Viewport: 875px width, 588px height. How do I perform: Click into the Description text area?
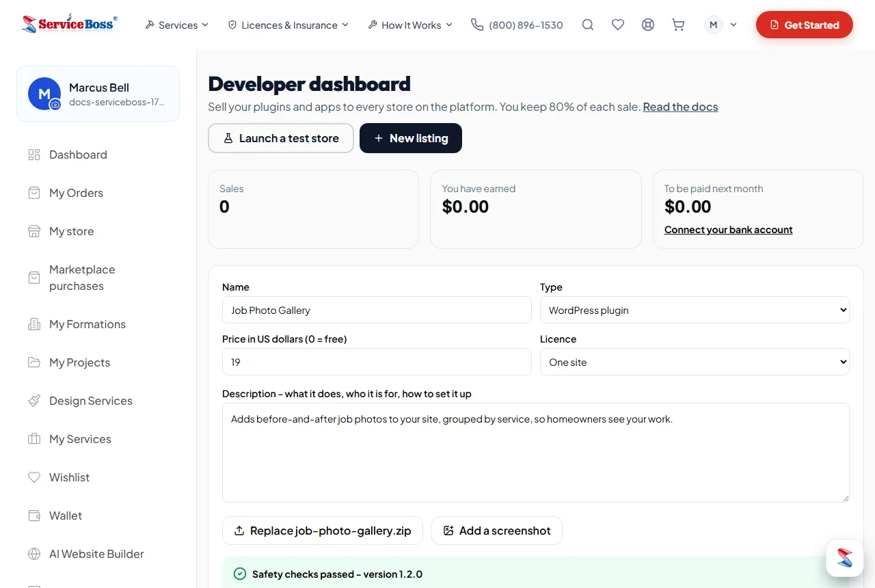(x=536, y=453)
